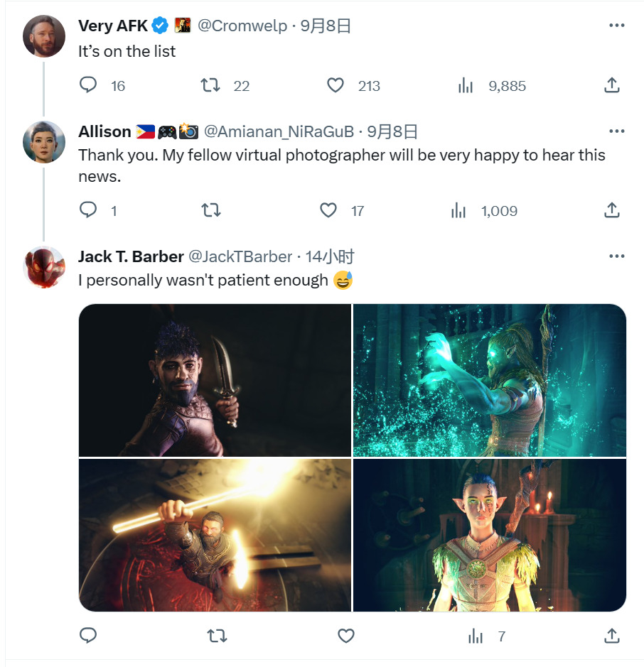Retweet Allison's thank you post

coord(210,210)
